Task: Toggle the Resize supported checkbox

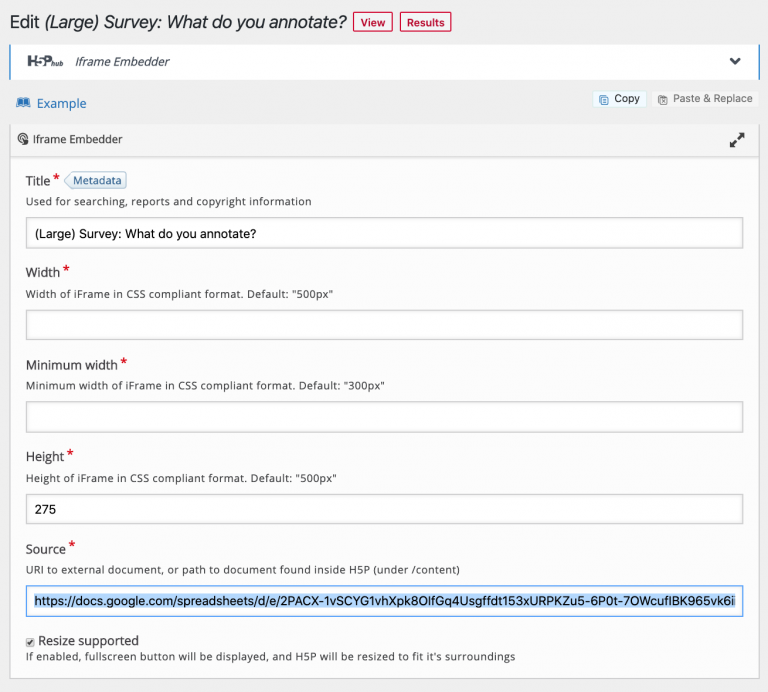Action: (31, 641)
